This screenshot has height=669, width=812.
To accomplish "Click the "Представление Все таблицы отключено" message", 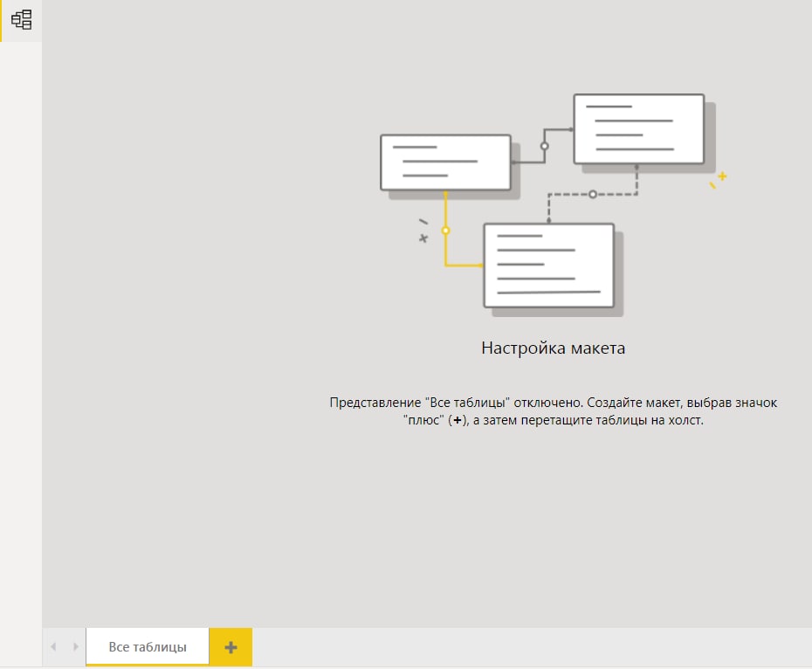I will [553, 411].
